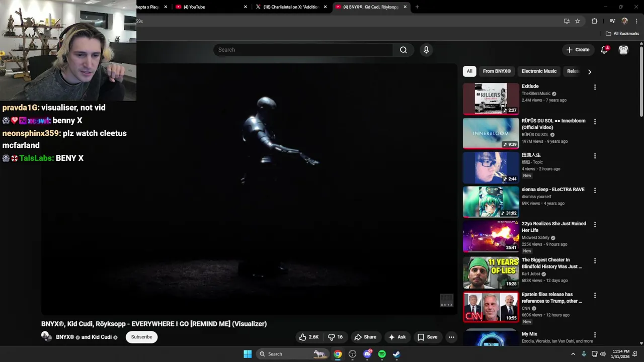644x362 pixels.
Task: Like the video with 2.6K likes
Action: (309, 337)
